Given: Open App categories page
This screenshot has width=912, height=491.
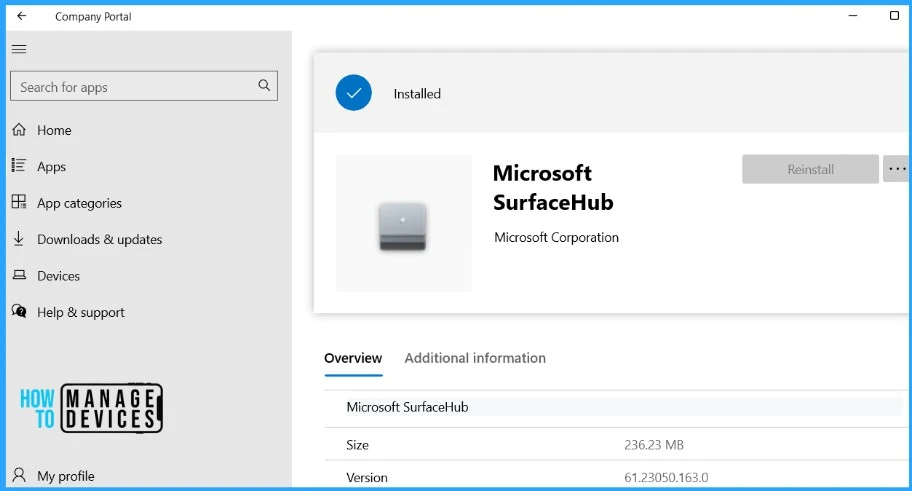Looking at the screenshot, I should [x=79, y=203].
